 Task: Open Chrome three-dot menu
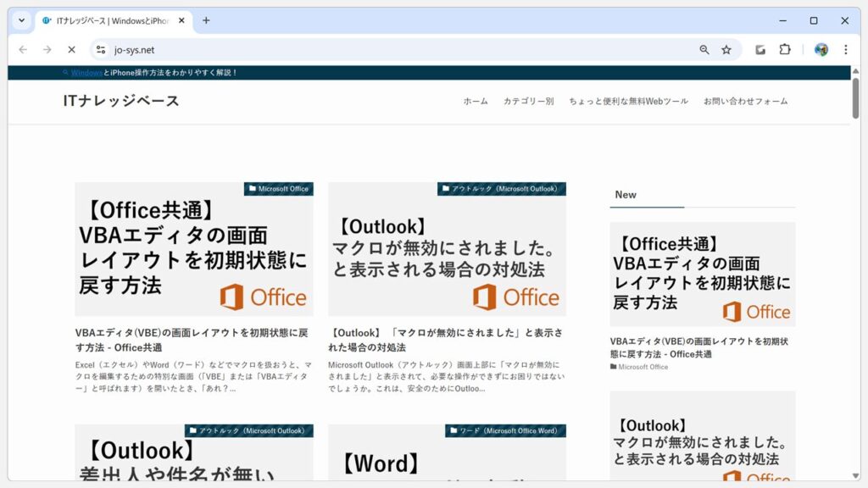(x=845, y=50)
